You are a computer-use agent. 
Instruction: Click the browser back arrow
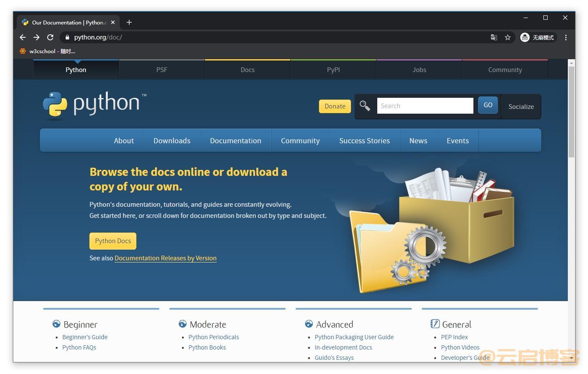tap(23, 37)
